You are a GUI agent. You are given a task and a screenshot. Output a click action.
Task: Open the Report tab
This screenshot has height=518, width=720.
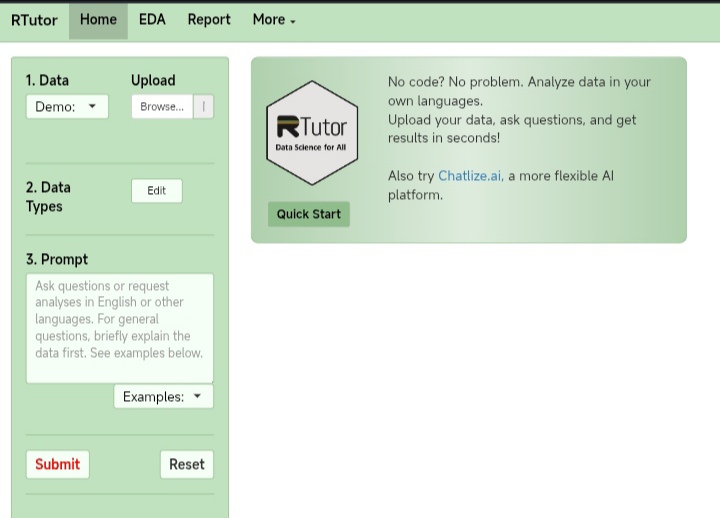pos(209,20)
